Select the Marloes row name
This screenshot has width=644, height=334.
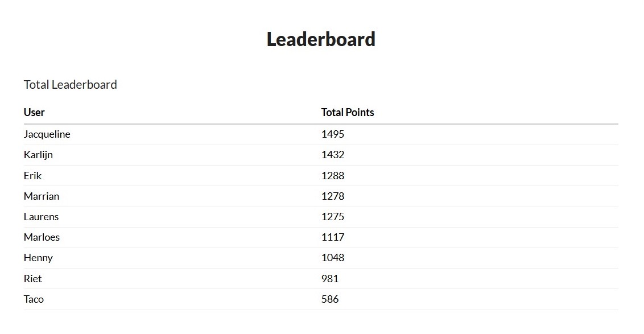pos(42,237)
